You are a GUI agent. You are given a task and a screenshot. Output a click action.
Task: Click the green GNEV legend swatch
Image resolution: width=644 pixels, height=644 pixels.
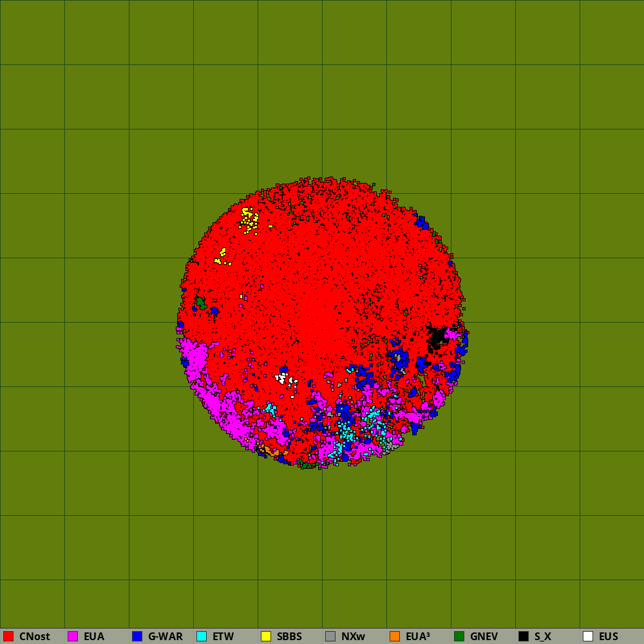tap(459, 636)
